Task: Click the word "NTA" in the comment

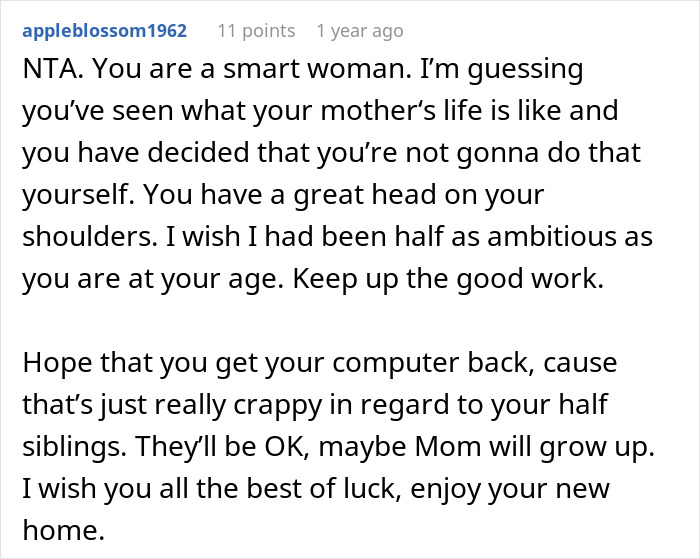Action: pos(42,74)
